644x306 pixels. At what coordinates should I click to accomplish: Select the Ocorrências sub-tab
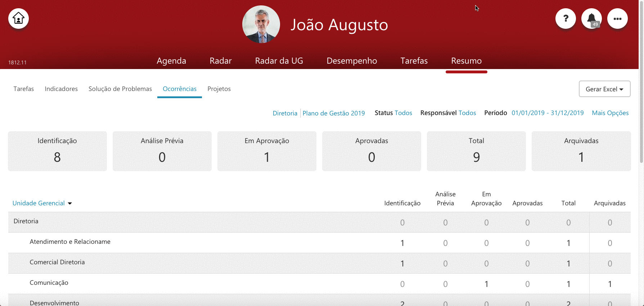(x=180, y=89)
